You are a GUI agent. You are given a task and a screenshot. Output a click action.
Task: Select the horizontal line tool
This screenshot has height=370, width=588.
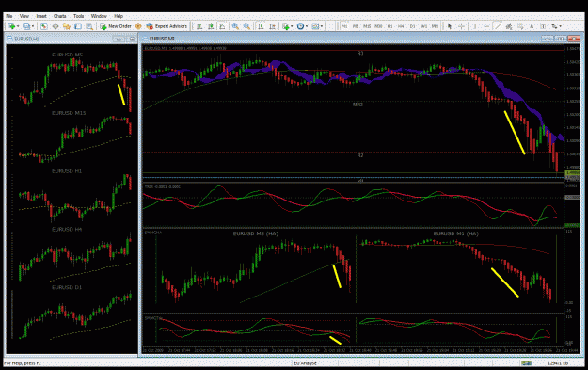(486, 26)
